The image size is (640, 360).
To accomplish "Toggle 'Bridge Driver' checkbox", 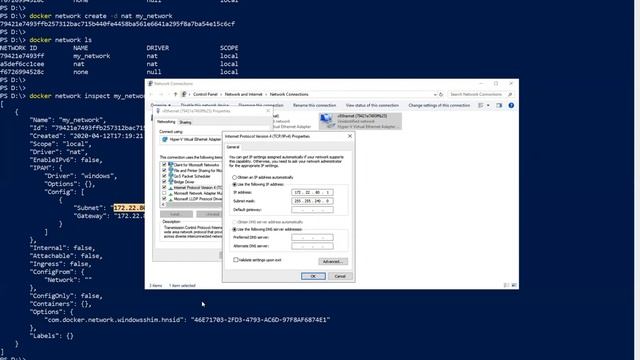I will pyautogui.click(x=164, y=182).
